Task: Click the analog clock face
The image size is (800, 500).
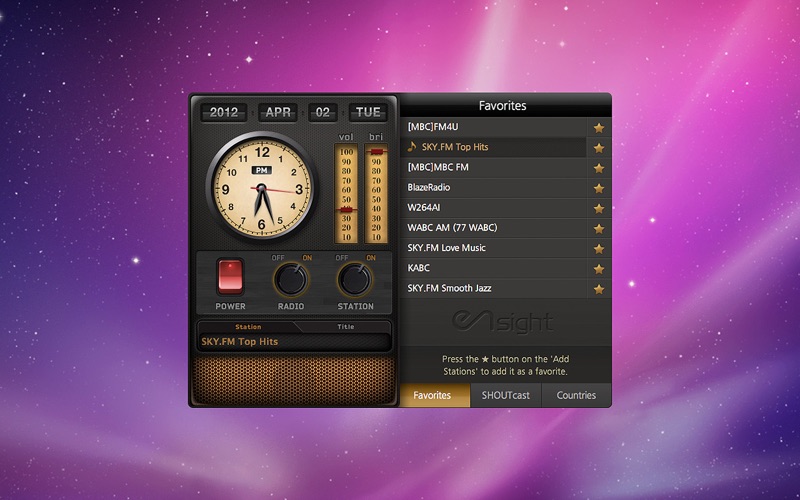Action: pos(261,188)
